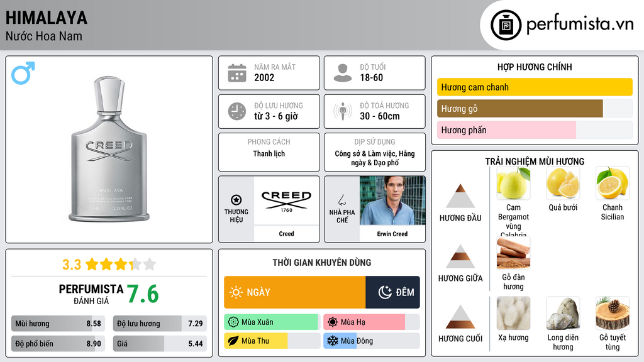The width and height of the screenshot is (644, 362).
Task: Click the sun icon in the Ngày bar
Action: click(x=236, y=292)
